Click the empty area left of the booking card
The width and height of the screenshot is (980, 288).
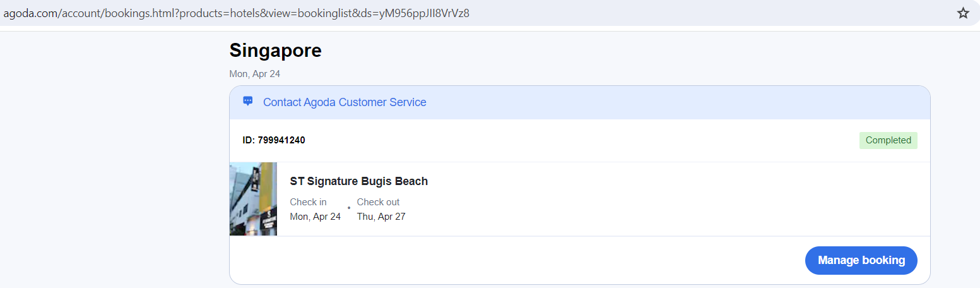tap(114, 177)
